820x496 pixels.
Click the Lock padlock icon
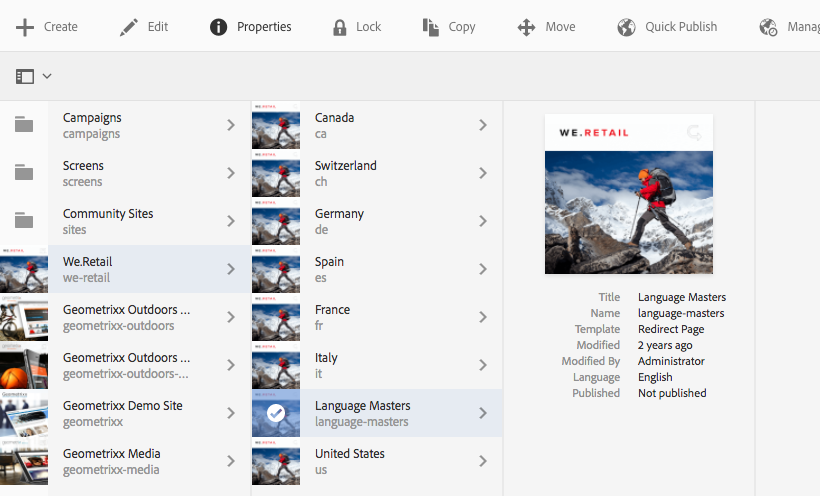339,27
